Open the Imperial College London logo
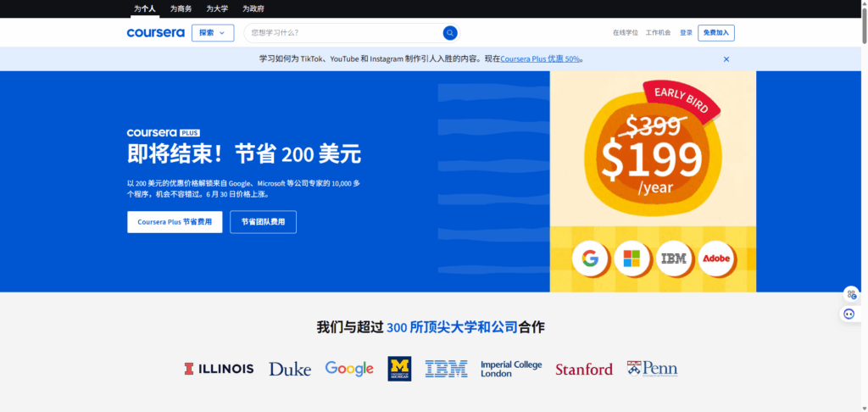This screenshot has height=412, width=868. click(x=511, y=370)
